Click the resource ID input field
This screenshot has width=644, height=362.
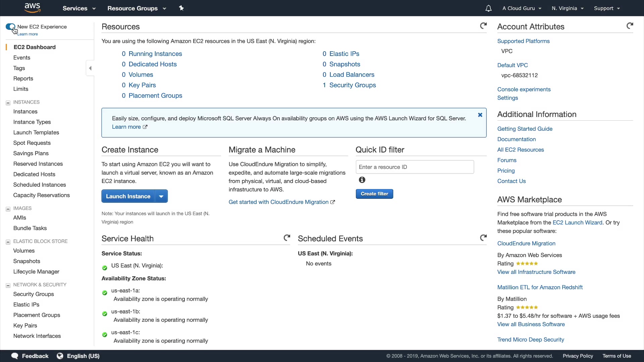(x=415, y=167)
